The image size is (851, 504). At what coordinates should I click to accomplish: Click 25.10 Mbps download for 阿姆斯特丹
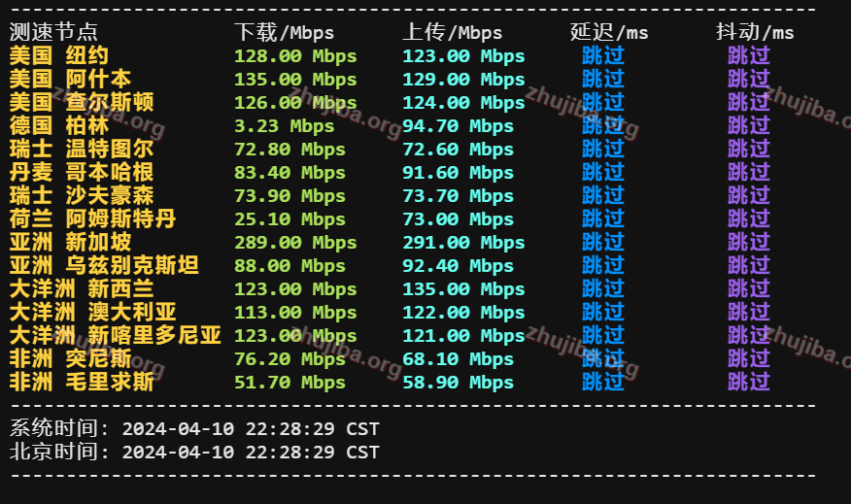pos(289,219)
